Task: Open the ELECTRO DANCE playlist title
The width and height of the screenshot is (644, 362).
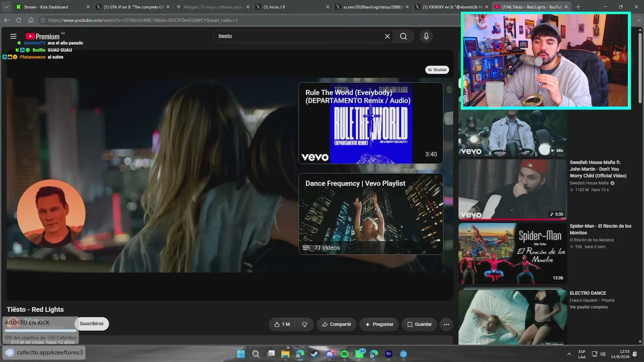Action: (x=588, y=293)
